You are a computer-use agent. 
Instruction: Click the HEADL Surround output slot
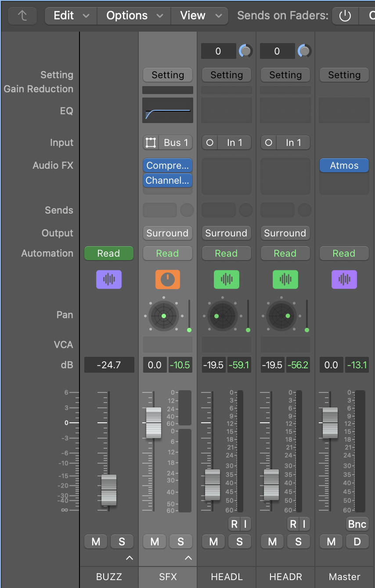(227, 233)
